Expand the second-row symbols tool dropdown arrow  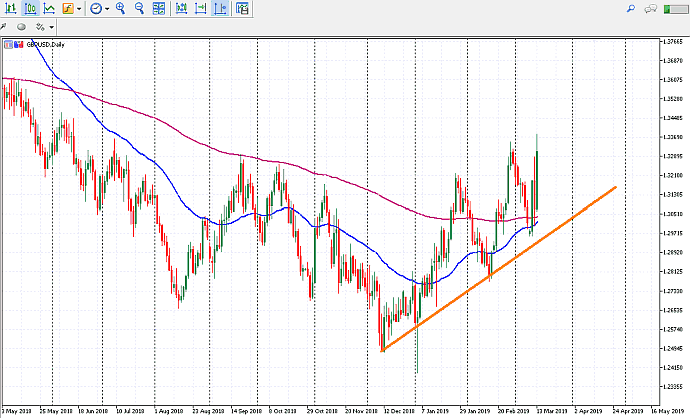pyautogui.click(x=51, y=27)
